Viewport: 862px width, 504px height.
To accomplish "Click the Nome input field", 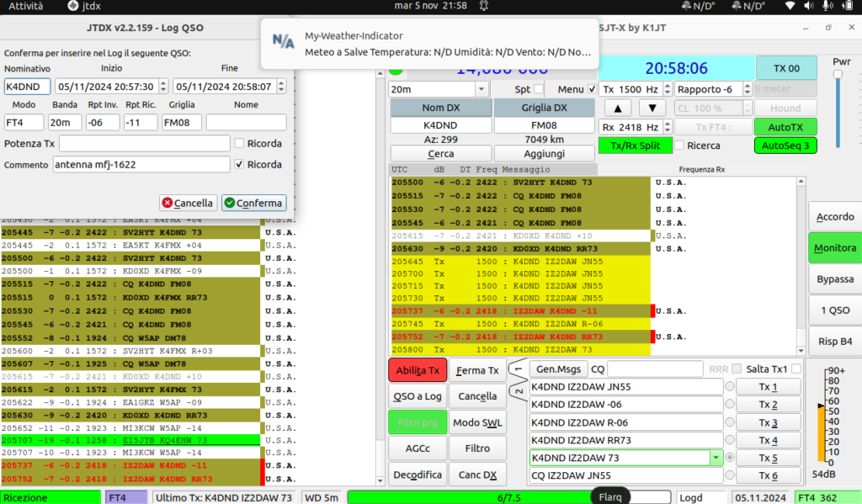I will point(246,123).
